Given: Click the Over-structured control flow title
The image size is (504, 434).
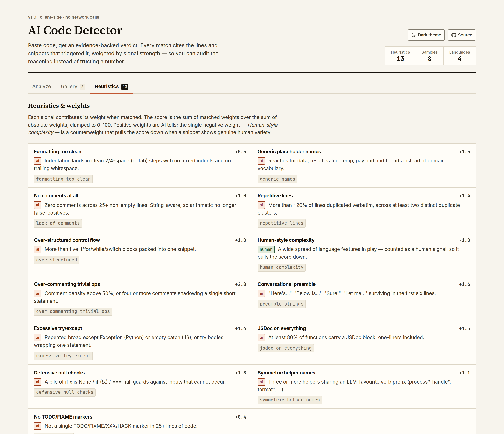Looking at the screenshot, I should 67,240.
